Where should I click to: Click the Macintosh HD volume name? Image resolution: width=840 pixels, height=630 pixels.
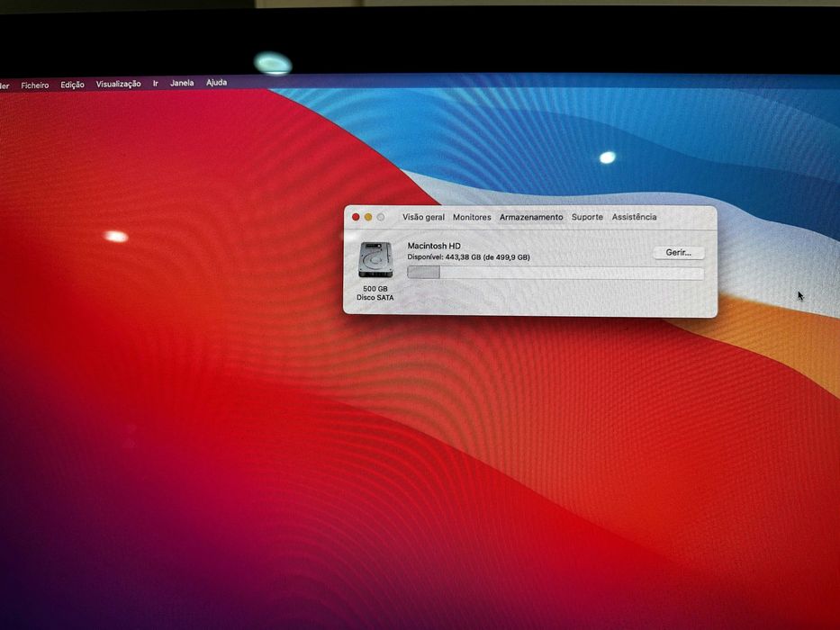(434, 246)
